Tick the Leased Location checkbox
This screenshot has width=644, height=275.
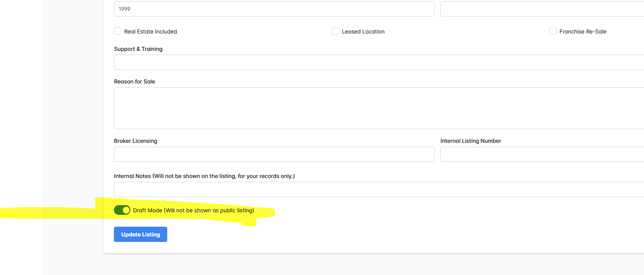(x=335, y=31)
